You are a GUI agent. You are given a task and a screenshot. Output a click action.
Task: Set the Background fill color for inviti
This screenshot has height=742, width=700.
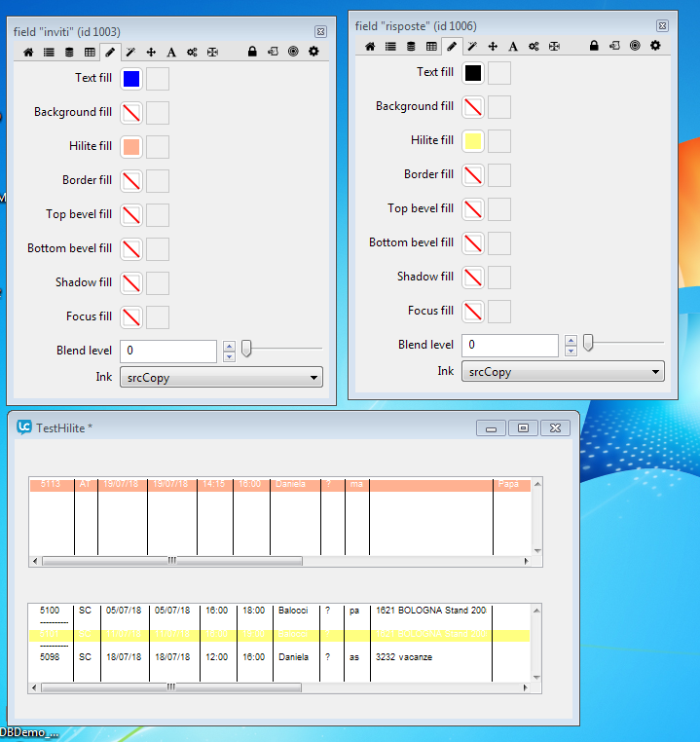[x=131, y=113]
